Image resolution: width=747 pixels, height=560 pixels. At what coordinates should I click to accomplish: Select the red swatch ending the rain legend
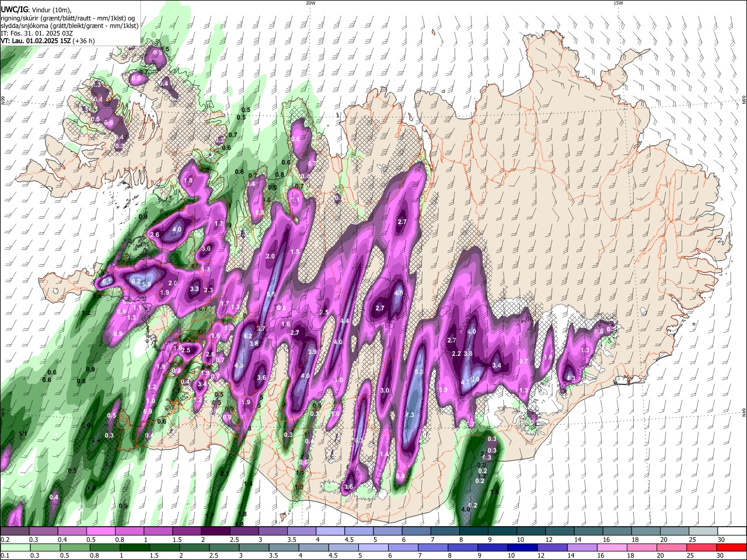pos(731,547)
